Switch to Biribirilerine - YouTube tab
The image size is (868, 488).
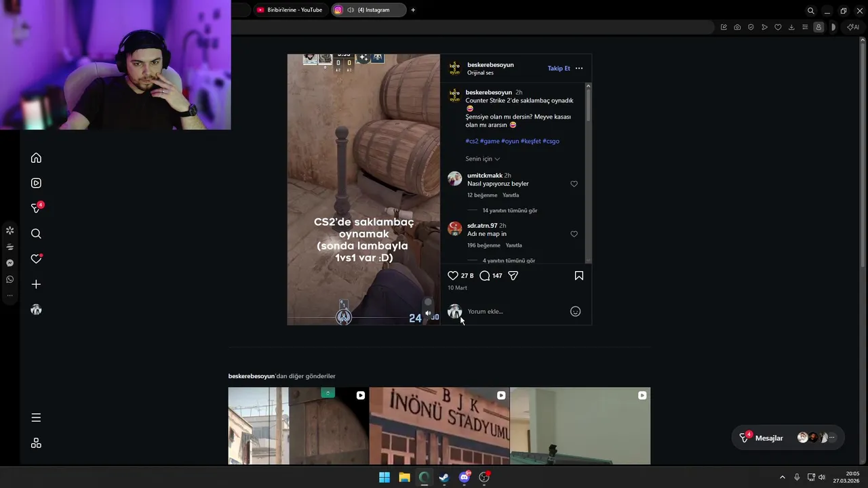pyautogui.click(x=290, y=10)
